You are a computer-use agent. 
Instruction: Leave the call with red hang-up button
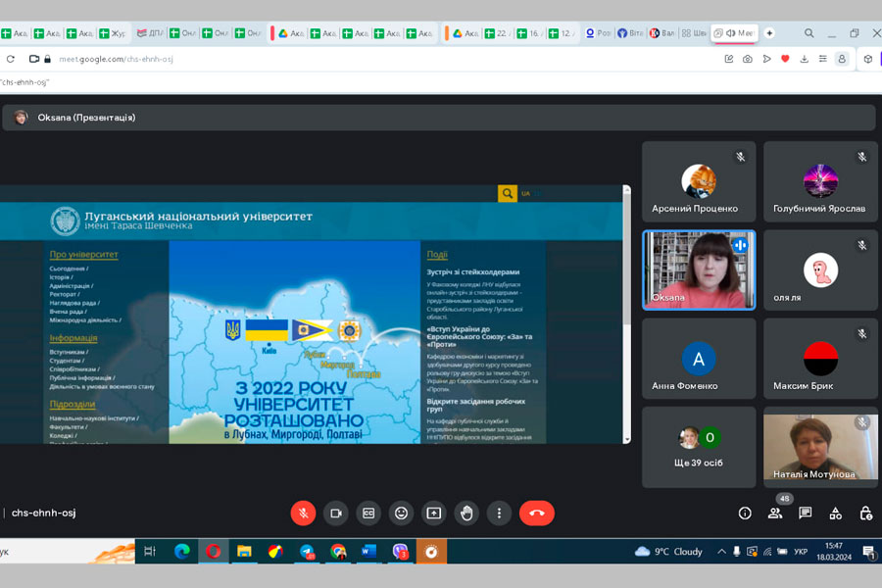coord(536,513)
